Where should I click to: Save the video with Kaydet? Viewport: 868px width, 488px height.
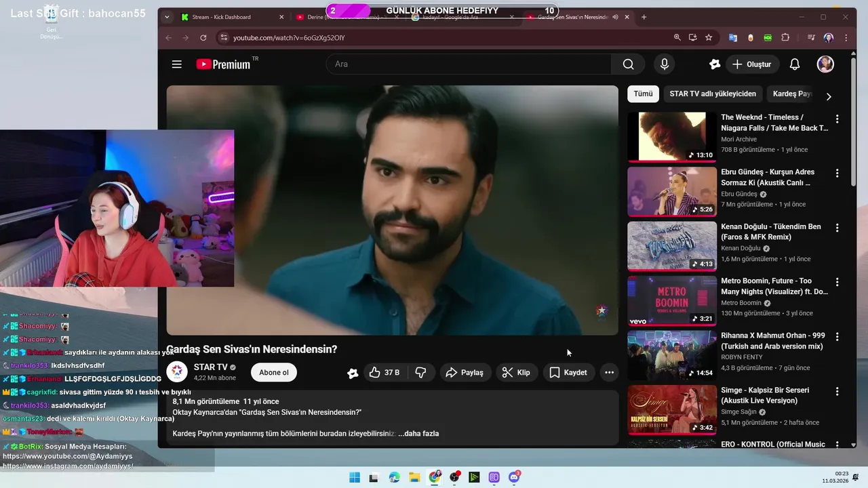pyautogui.click(x=568, y=372)
